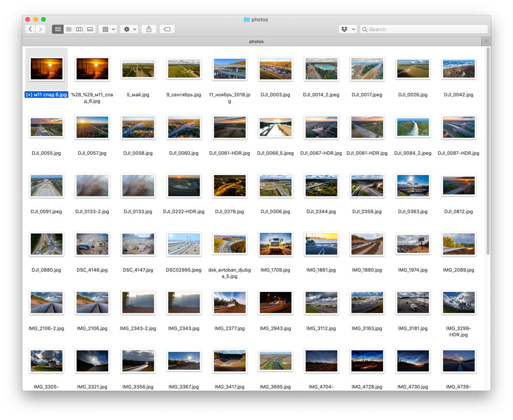The width and height of the screenshot is (513, 420).
Task: Click the vertical scrollbar thumb
Action: (488, 151)
